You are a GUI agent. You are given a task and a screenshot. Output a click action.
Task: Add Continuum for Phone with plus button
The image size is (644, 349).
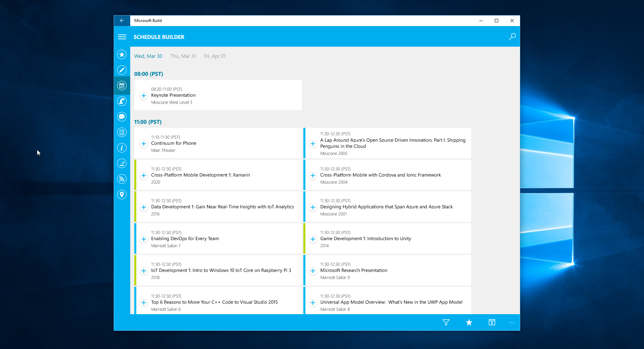click(x=144, y=144)
